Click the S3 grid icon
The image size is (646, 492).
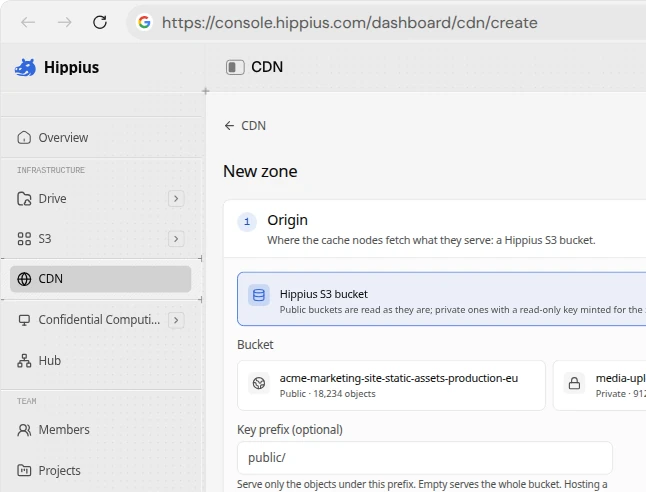tap(24, 239)
